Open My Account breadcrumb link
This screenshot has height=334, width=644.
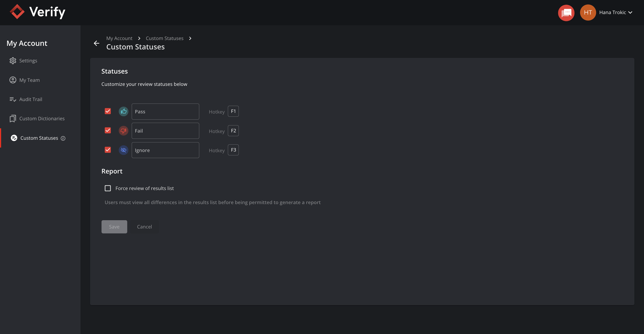[119, 38]
